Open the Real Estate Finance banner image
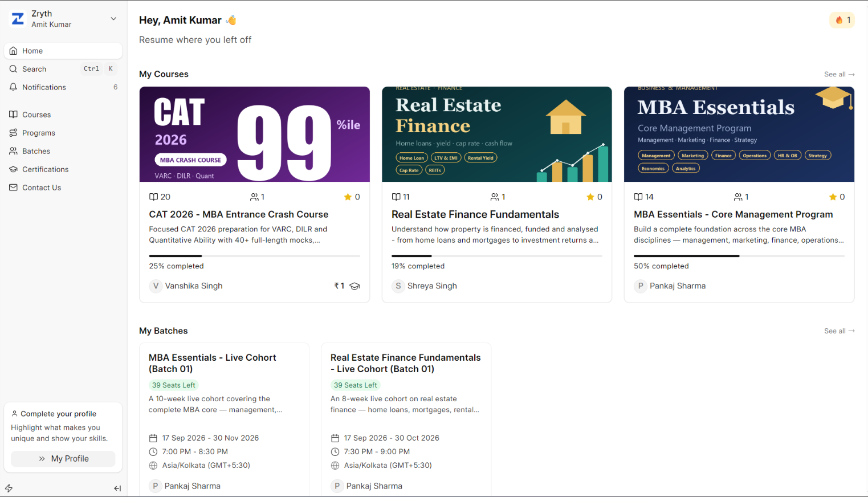Image resolution: width=868 pixels, height=497 pixels. click(497, 135)
